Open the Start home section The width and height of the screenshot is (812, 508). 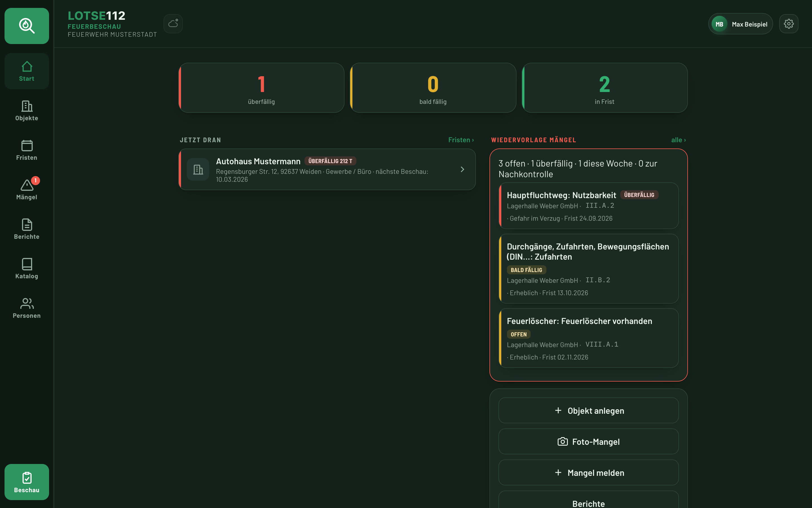point(27,71)
